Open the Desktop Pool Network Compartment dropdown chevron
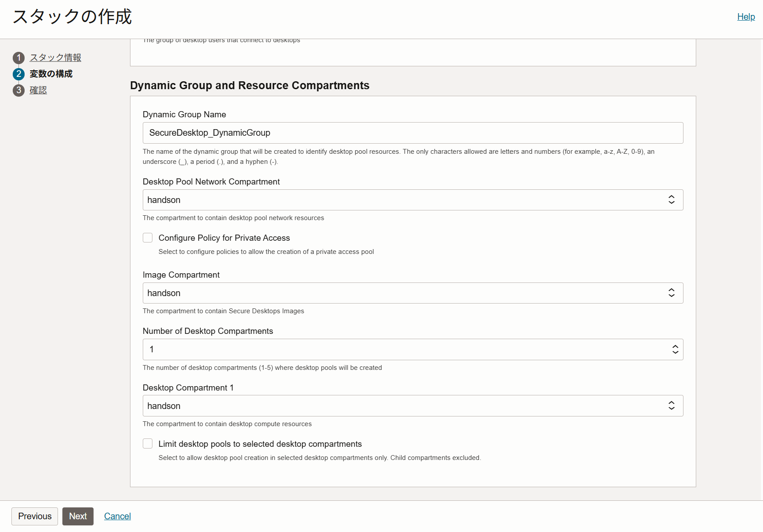The width and height of the screenshot is (763, 532). 671,199
